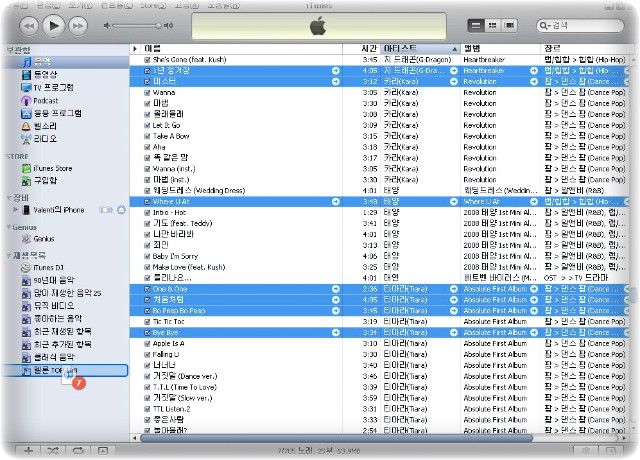640x460 pixels.
Task: Click Bye Bye artist arrow link
Action: click(453, 333)
